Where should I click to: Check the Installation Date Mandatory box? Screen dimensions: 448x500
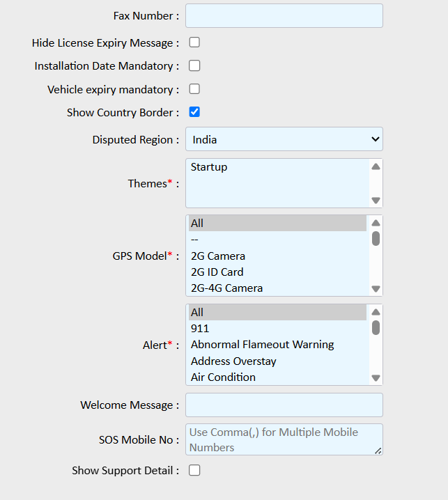pyautogui.click(x=194, y=65)
